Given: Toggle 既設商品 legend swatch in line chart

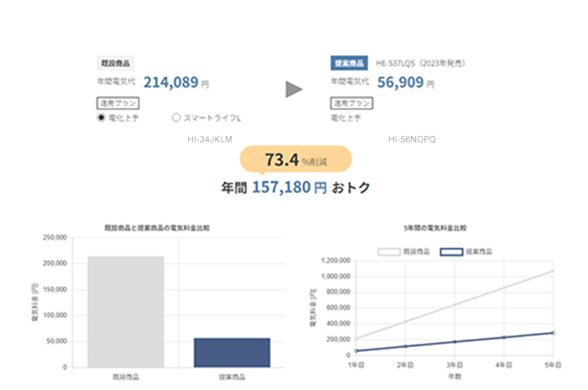Looking at the screenshot, I should (389, 252).
